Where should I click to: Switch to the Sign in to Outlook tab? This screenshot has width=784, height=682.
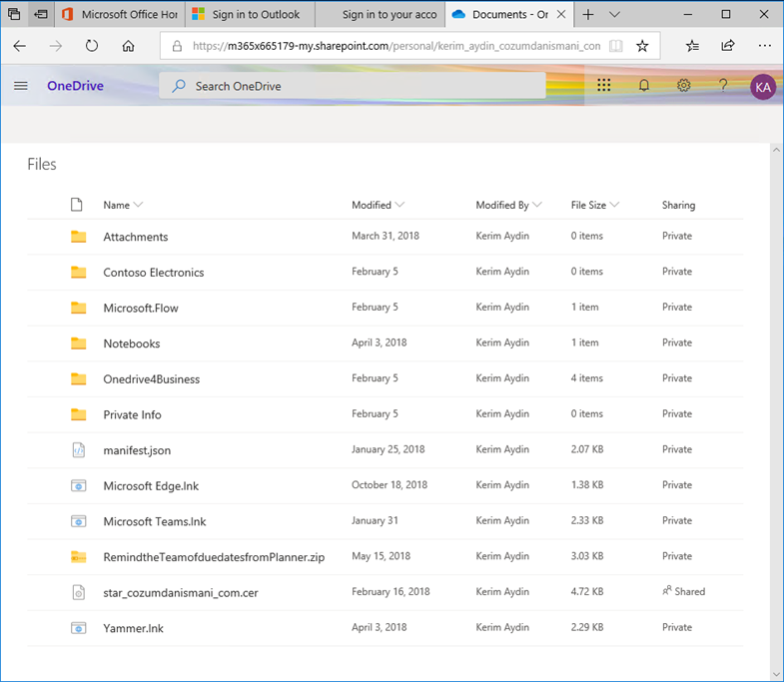[250, 15]
